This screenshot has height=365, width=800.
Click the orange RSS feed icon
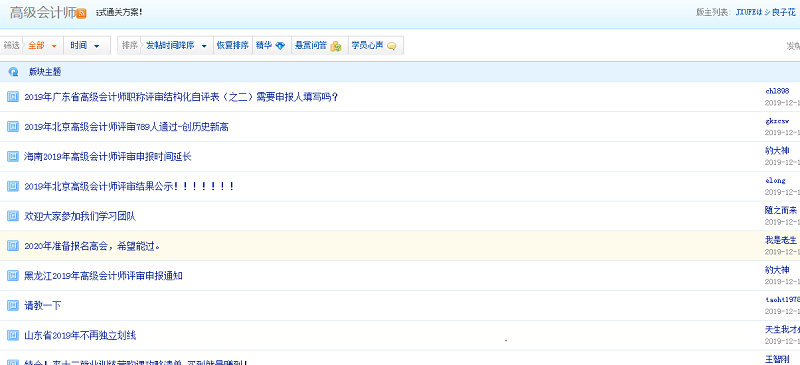82,14
